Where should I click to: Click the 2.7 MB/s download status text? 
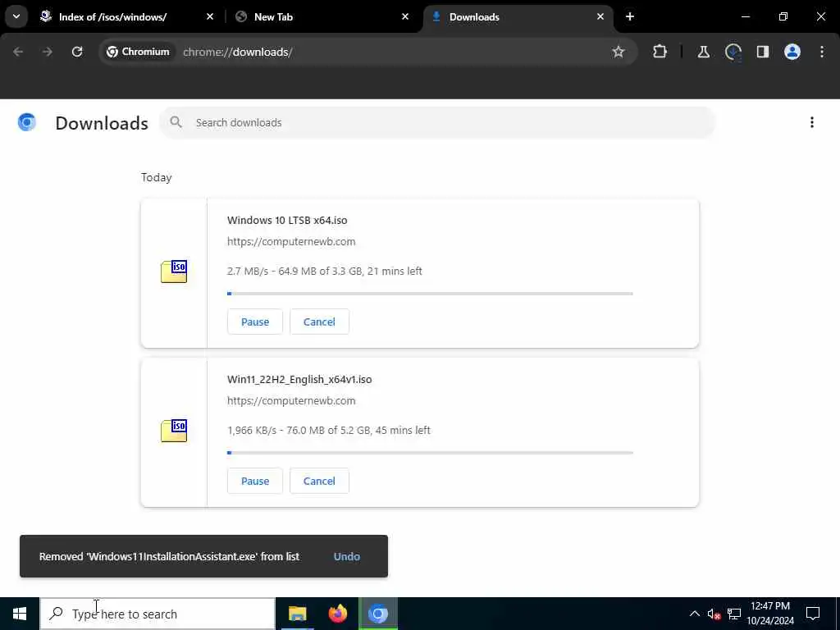325,271
